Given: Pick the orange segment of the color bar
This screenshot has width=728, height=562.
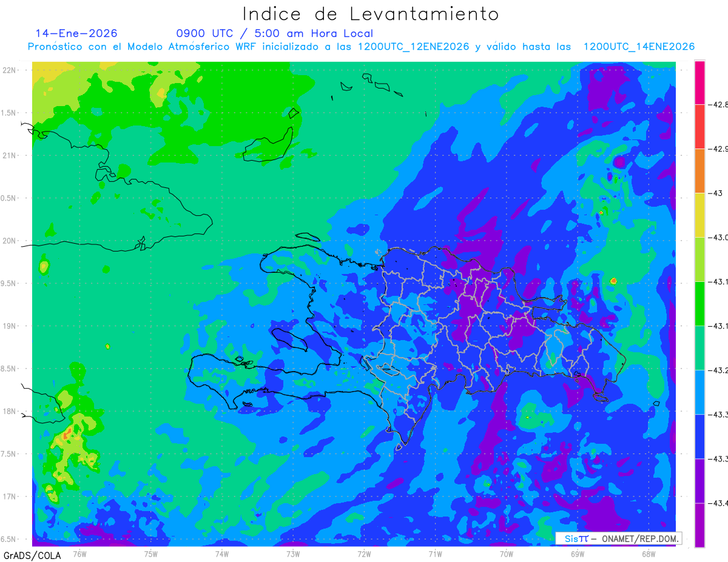Looking at the screenshot, I should [699, 171].
